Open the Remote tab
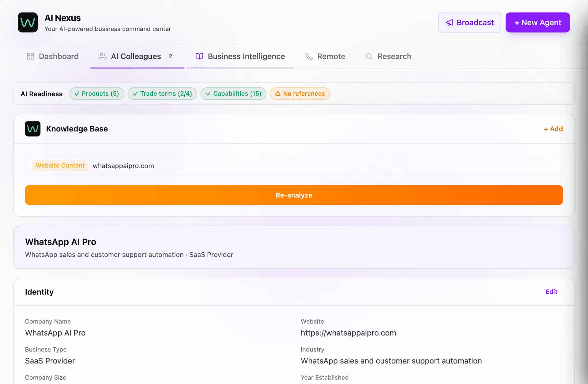This screenshot has height=384, width=588. pos(325,56)
